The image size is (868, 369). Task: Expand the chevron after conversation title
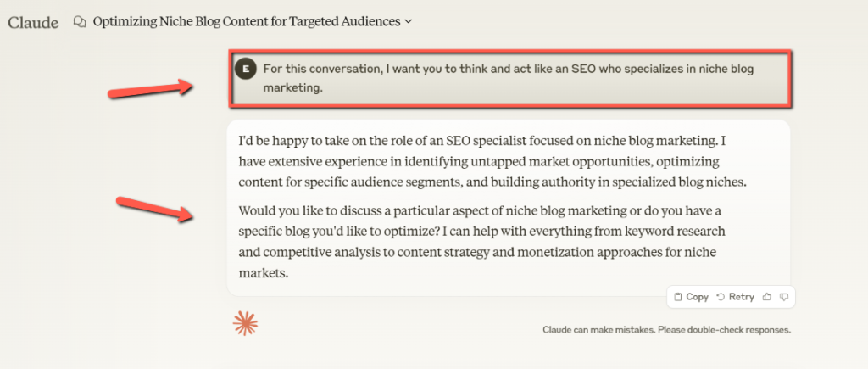click(409, 22)
